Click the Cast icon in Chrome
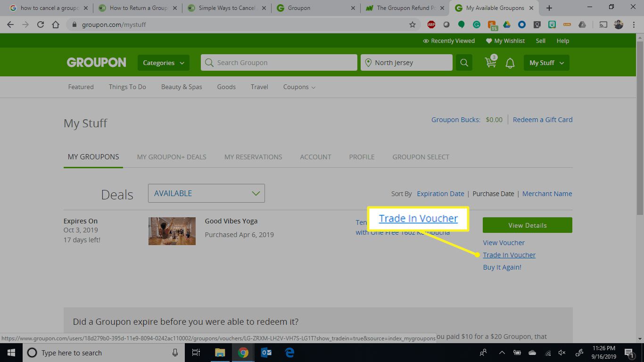Viewport: 644px width, 362px height. (603, 25)
